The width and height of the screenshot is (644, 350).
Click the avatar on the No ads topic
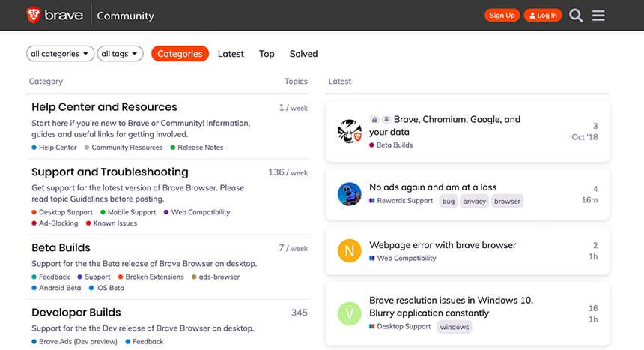pyautogui.click(x=350, y=194)
